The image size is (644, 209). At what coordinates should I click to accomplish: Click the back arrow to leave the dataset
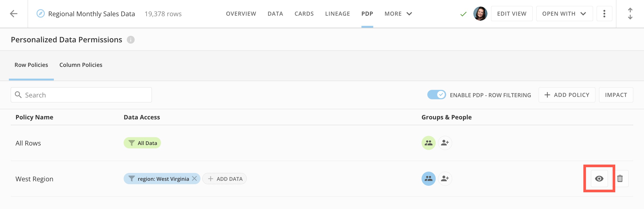(14, 14)
